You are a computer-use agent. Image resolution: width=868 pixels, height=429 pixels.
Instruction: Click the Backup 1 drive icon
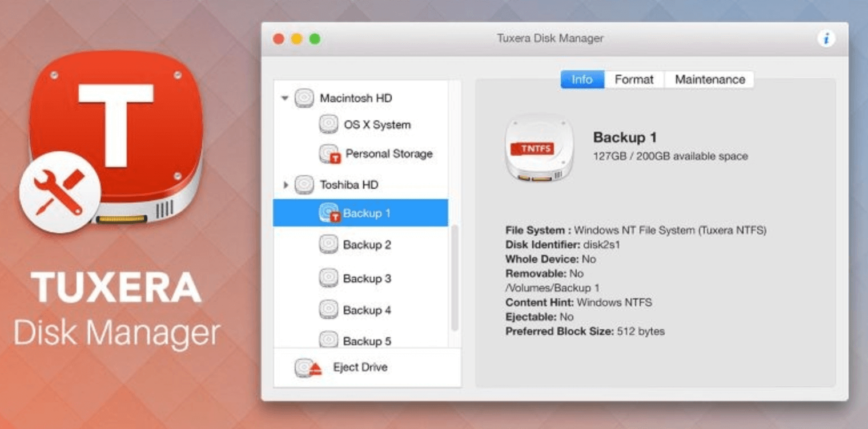point(328,213)
